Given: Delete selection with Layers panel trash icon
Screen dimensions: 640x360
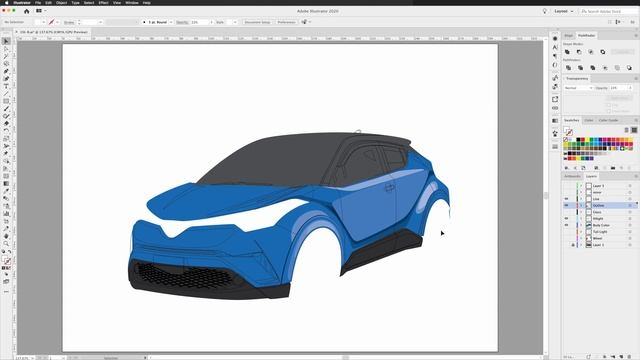Looking at the screenshot, I should [630, 357].
